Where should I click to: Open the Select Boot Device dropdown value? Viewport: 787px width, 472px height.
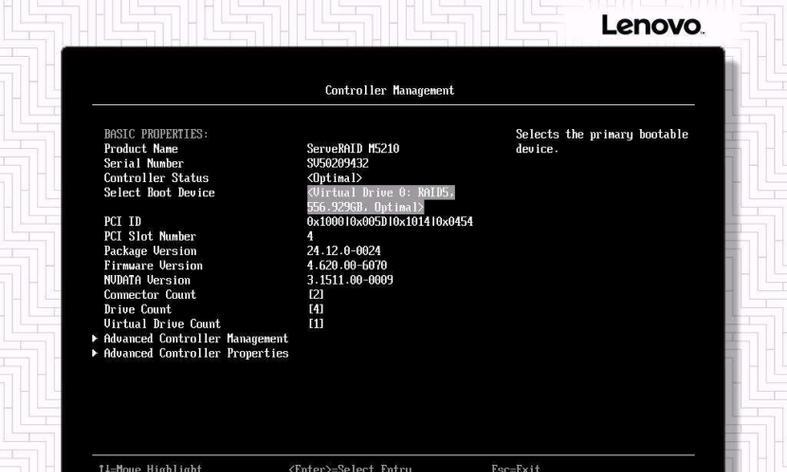381,200
